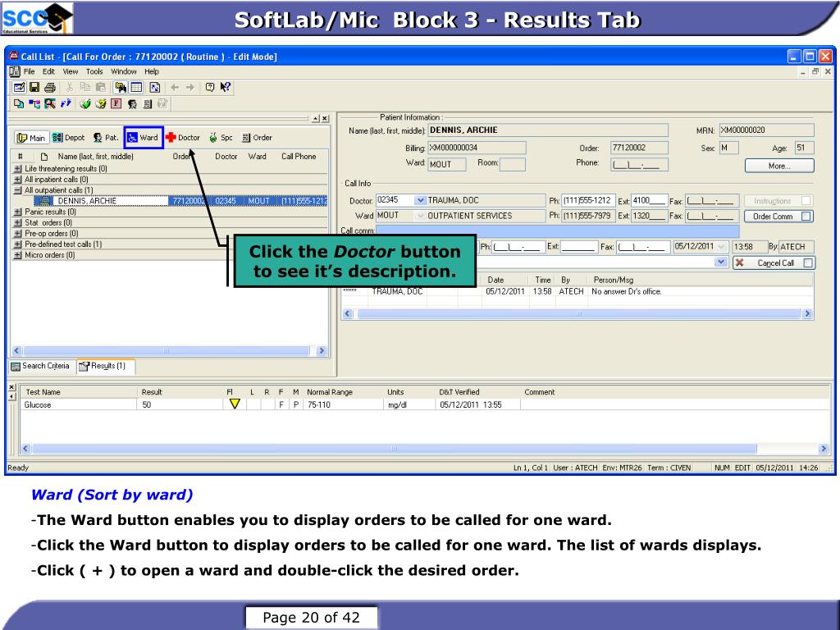Click the back arrow toolbar icon
The height and width of the screenshot is (630, 840).
175,87
